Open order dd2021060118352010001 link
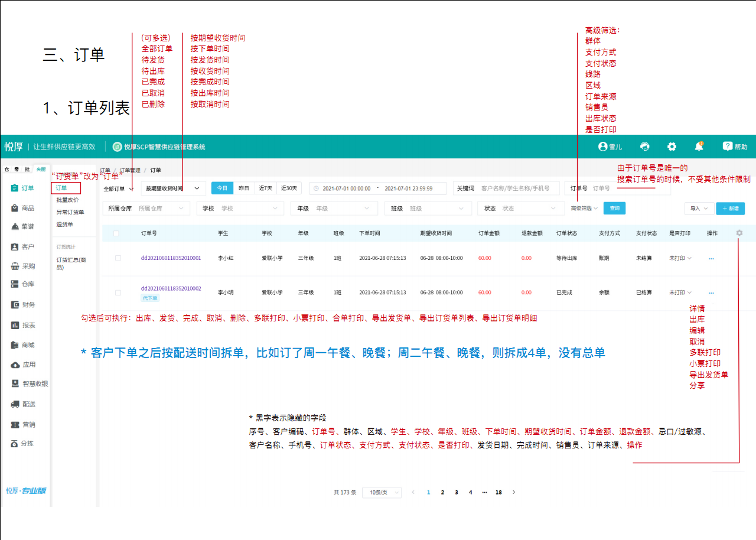This screenshot has width=756, height=540. (171, 258)
